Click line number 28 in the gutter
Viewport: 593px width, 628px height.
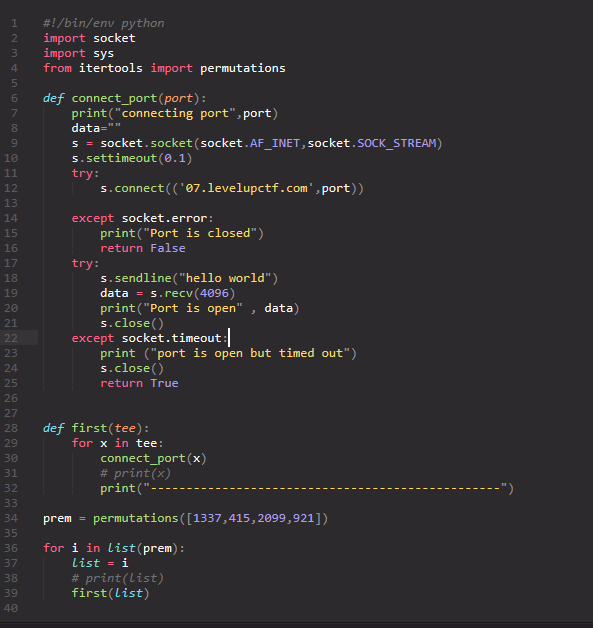tap(11, 428)
